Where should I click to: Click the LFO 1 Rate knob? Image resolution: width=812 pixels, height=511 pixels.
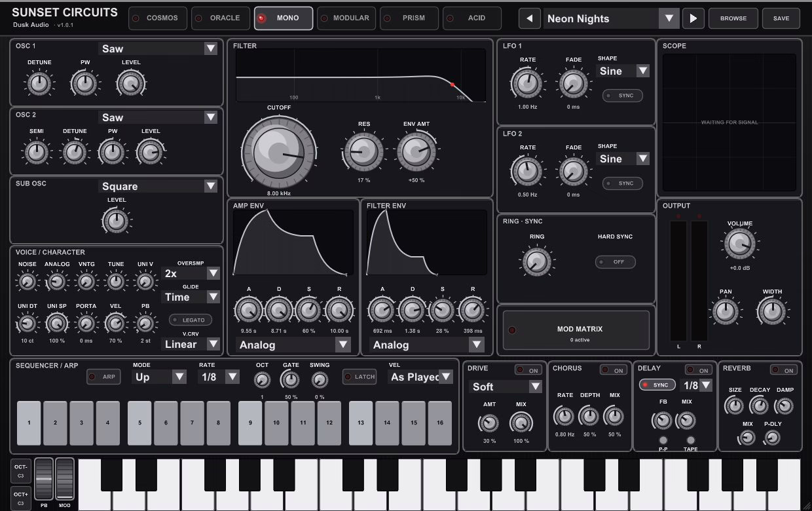pos(528,83)
